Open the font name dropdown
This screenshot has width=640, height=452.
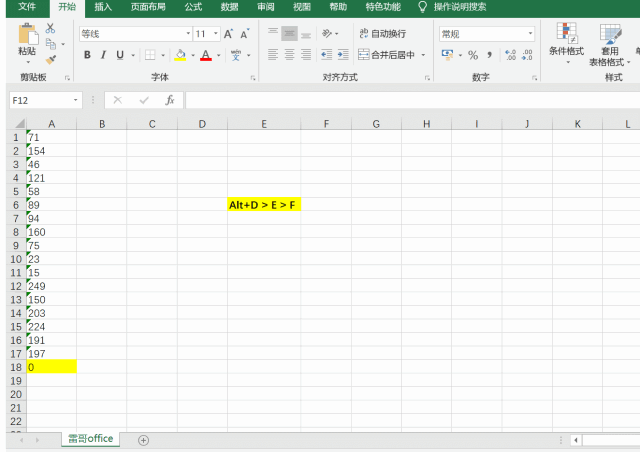click(x=184, y=34)
